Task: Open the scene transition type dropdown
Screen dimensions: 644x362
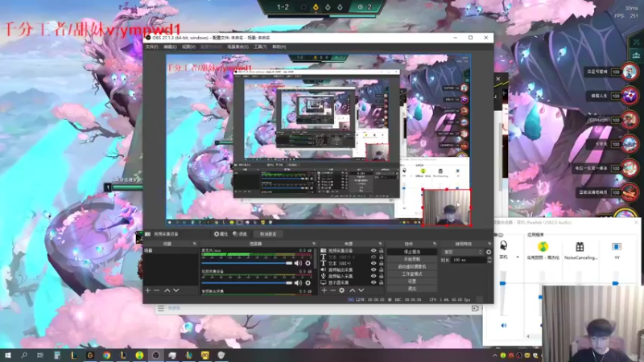Action: (462, 252)
